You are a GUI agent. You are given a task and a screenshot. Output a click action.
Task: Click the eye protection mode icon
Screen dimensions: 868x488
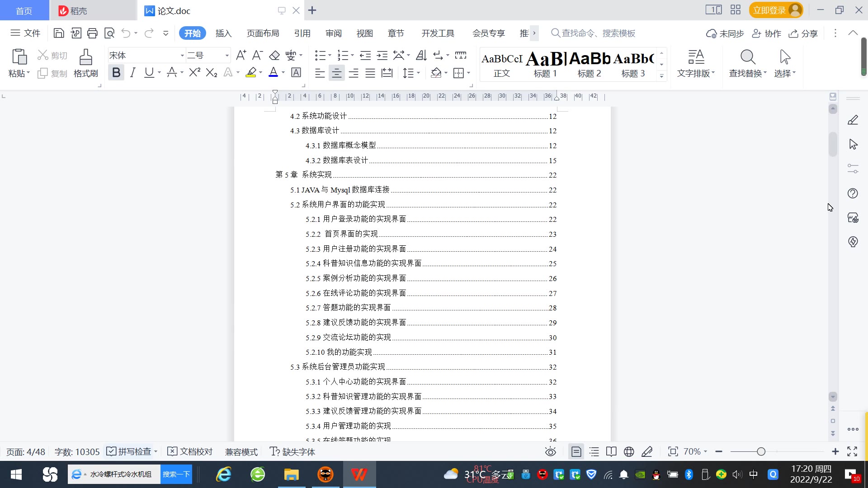(550, 451)
